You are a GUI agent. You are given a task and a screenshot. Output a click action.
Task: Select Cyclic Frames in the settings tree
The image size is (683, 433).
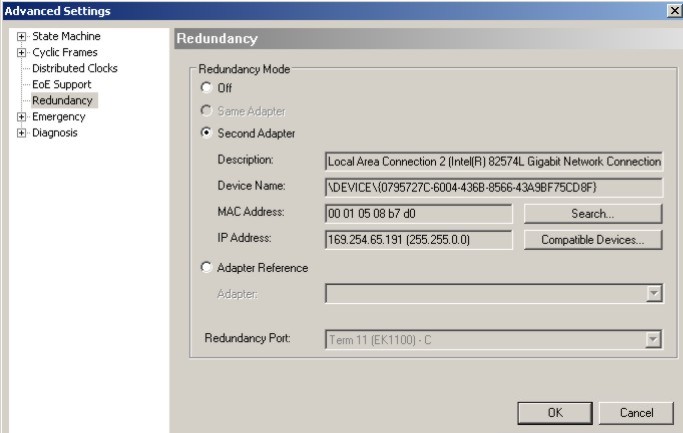coord(65,52)
